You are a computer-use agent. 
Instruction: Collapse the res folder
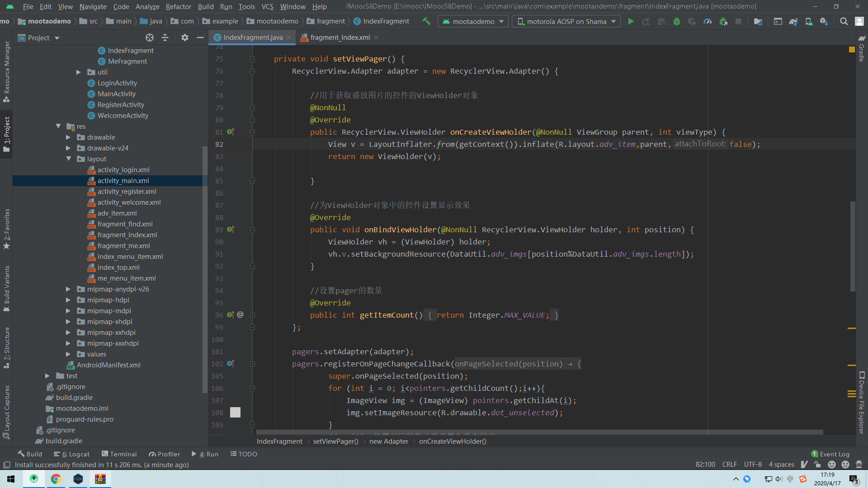point(58,127)
